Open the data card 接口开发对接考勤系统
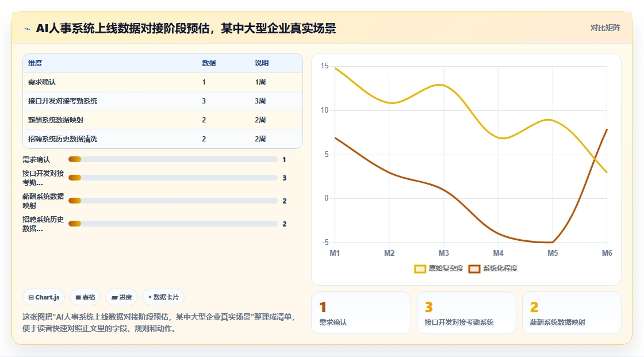The height and width of the screenshot is (357, 644). 466,313
